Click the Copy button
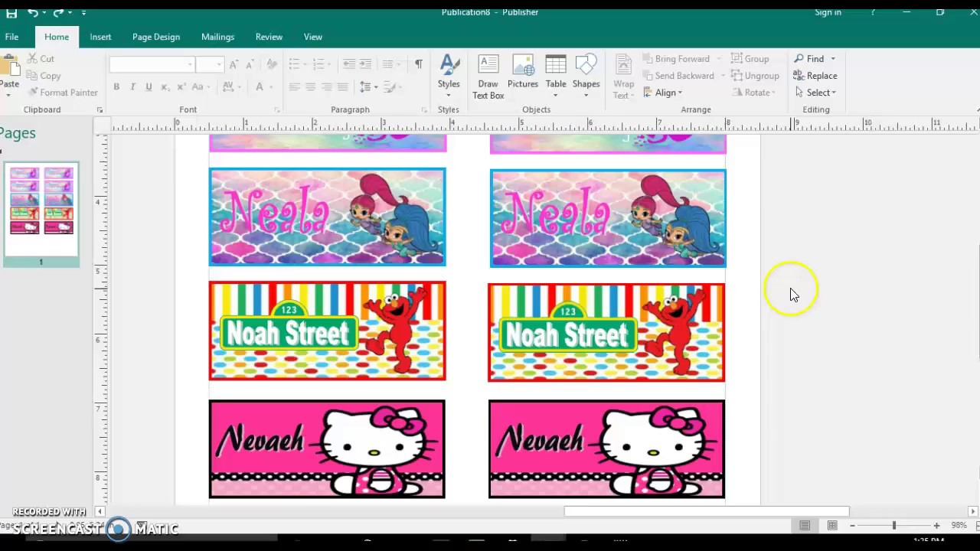Image resolution: width=980 pixels, height=551 pixels. [x=44, y=76]
